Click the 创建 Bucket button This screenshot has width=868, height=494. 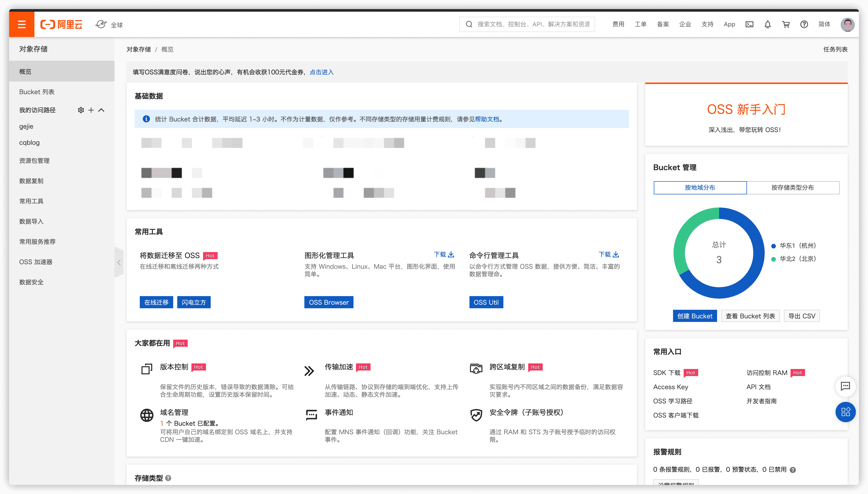[x=695, y=316]
